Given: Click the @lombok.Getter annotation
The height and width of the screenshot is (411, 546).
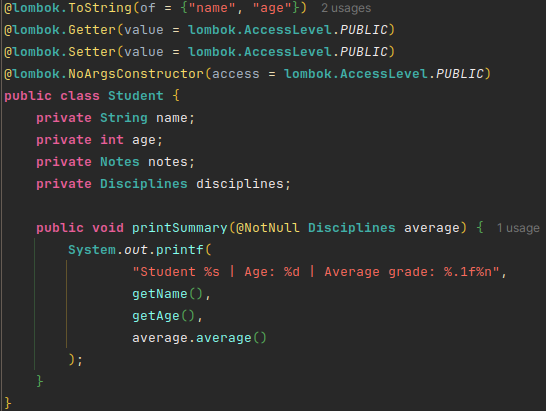Looking at the screenshot, I should click(60, 30).
